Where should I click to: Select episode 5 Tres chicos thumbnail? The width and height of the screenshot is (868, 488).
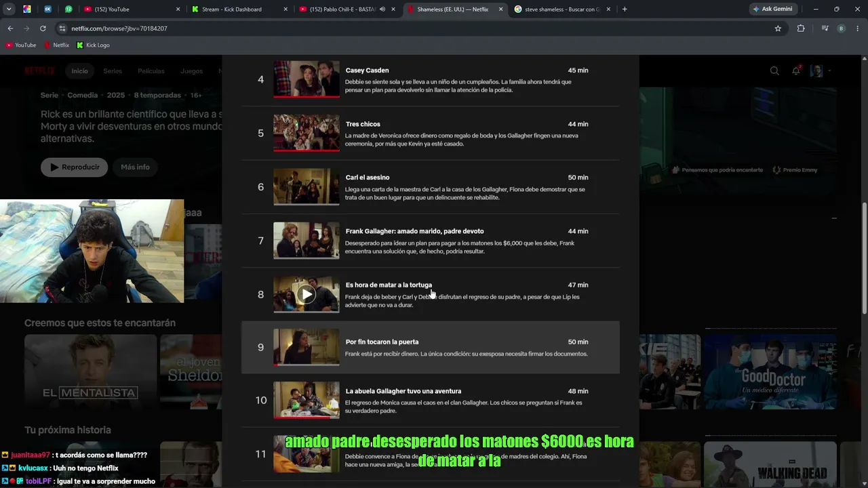click(x=307, y=133)
